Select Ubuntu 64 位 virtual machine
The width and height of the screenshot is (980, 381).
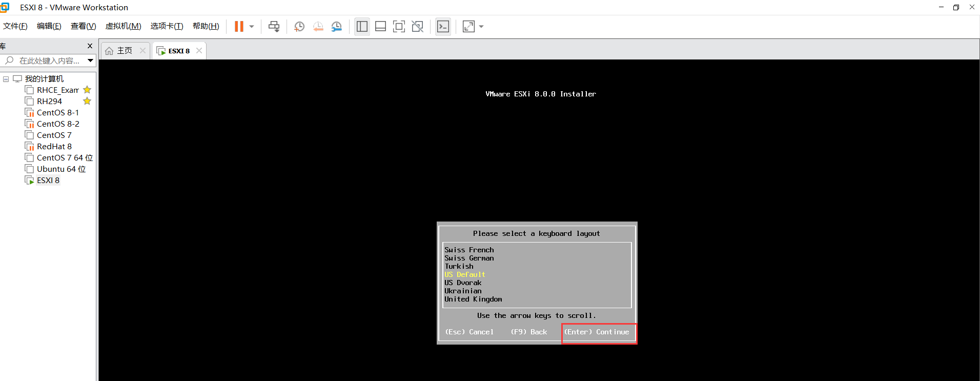tap(61, 169)
